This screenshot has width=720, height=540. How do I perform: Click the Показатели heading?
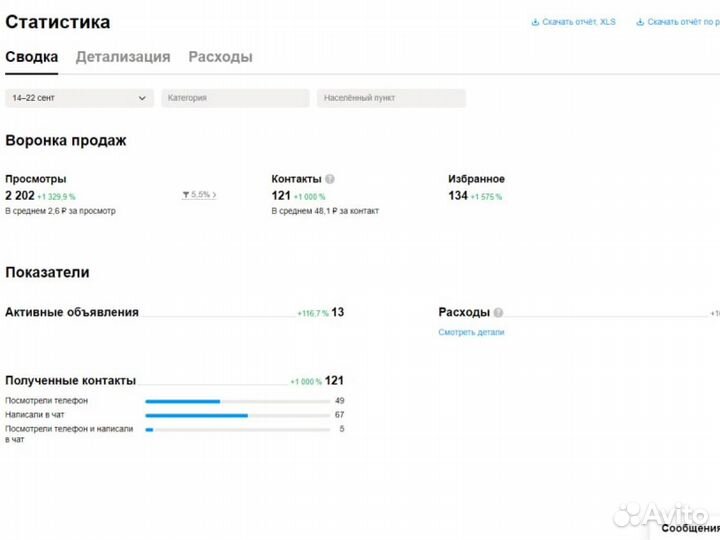click(x=47, y=272)
